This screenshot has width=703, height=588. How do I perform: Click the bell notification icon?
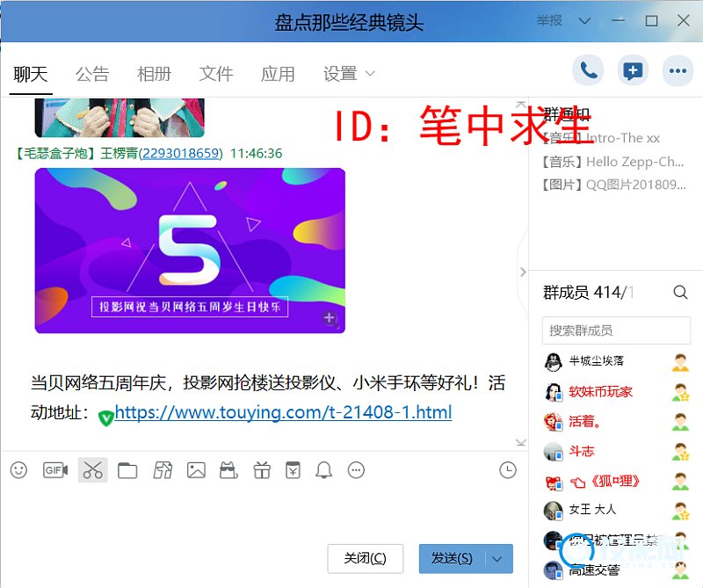[x=323, y=470]
